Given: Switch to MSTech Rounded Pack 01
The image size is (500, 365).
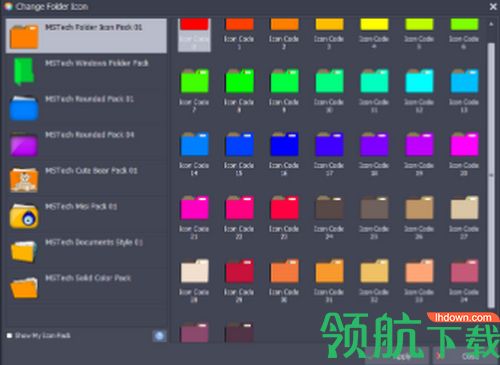Looking at the screenshot, I should pyautogui.click(x=86, y=107).
